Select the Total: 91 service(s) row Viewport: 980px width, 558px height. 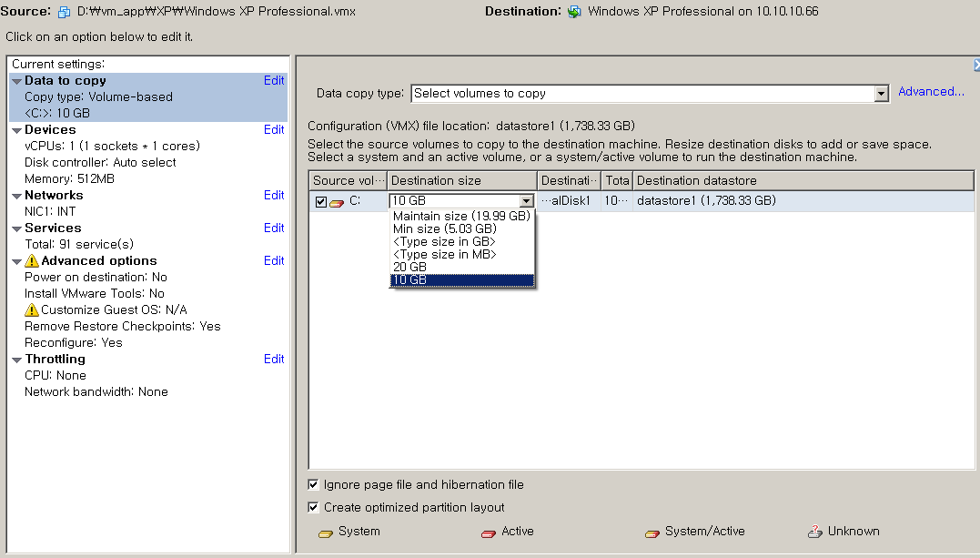79,245
